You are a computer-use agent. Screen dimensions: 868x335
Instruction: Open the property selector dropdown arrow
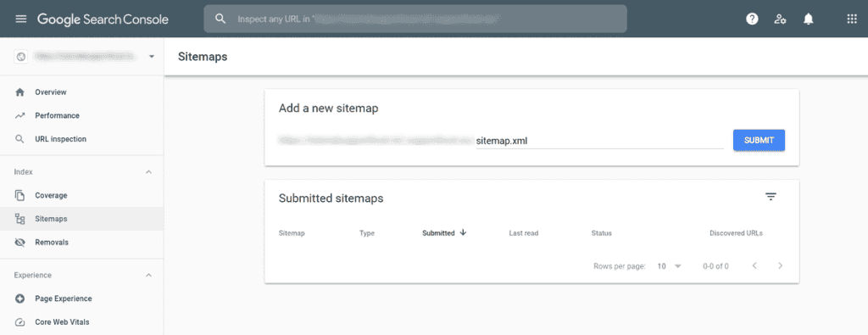(x=152, y=57)
